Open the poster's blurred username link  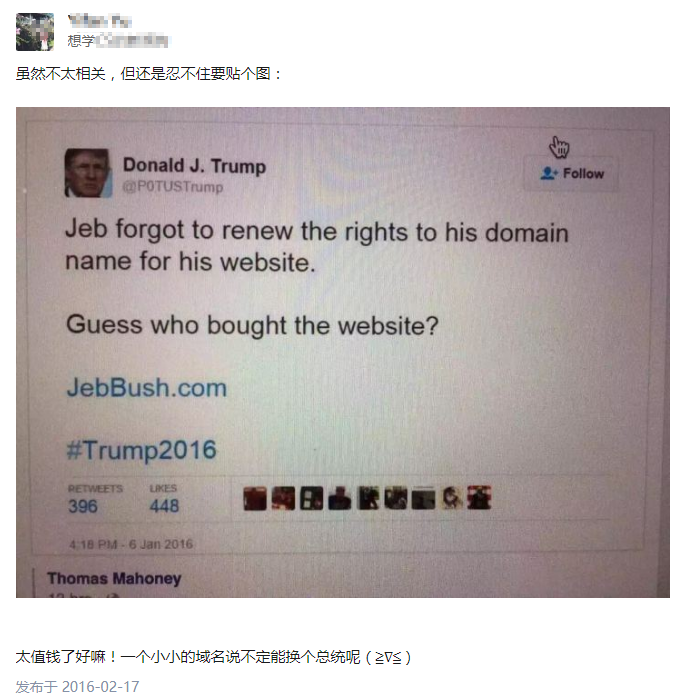coord(99,21)
